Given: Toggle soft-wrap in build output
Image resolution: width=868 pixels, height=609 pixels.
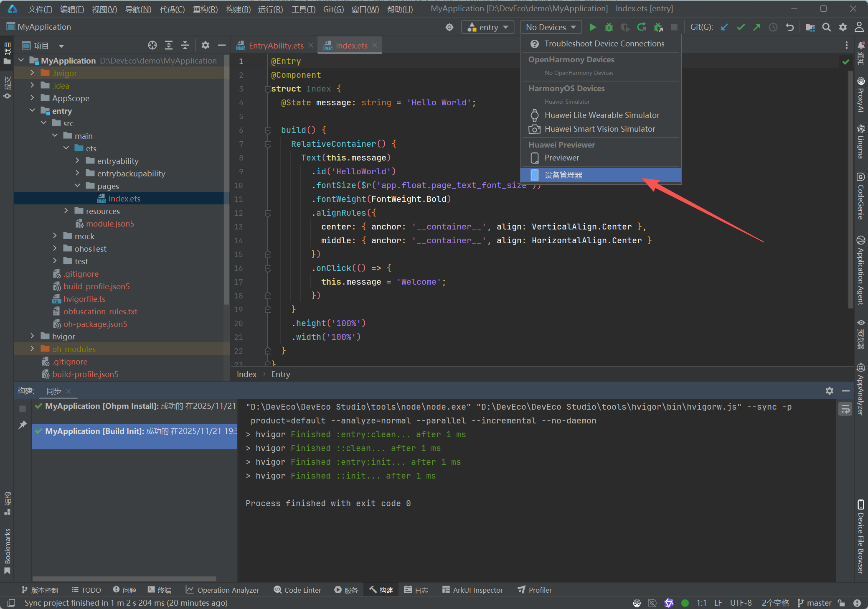Looking at the screenshot, I should 845,409.
